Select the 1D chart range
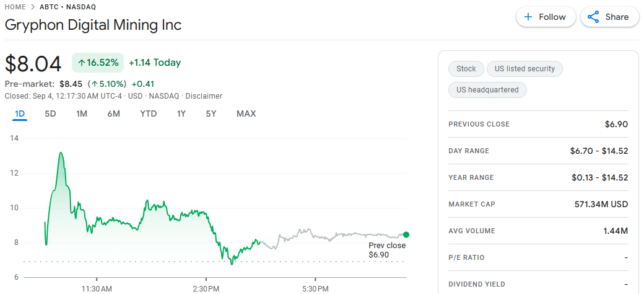 click(x=20, y=114)
